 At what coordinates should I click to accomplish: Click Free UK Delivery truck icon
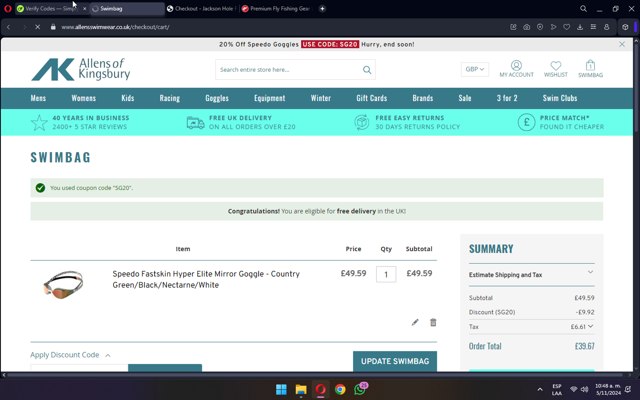[196, 122]
